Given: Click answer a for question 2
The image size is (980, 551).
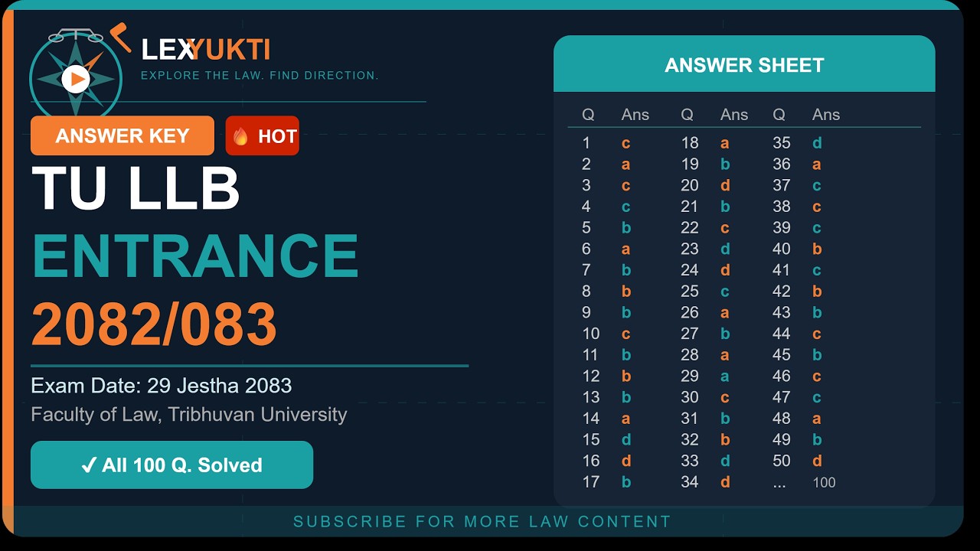Looking at the screenshot, I should click(626, 165).
